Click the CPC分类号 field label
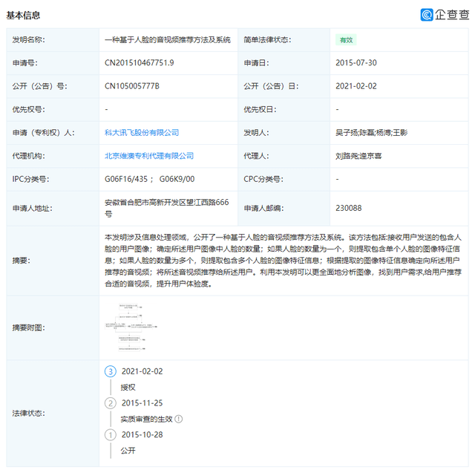This screenshot has width=475, height=476. pos(263,179)
